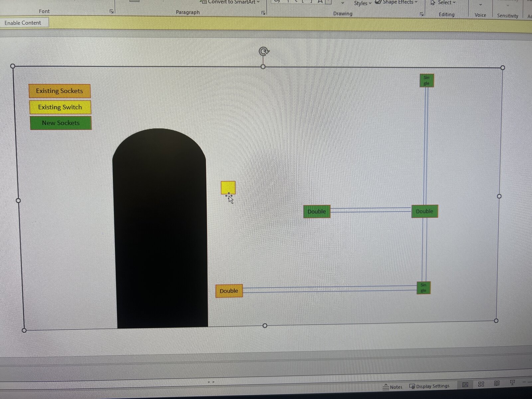Select the yellow existing switch square
Image resolution: width=532 pixels, height=399 pixels.
(x=228, y=187)
